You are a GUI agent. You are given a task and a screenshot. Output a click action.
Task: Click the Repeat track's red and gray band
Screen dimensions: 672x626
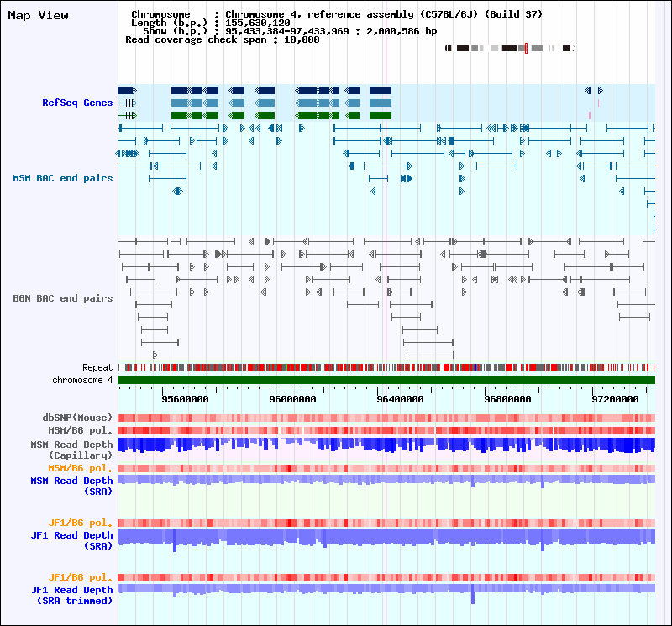coord(386,367)
